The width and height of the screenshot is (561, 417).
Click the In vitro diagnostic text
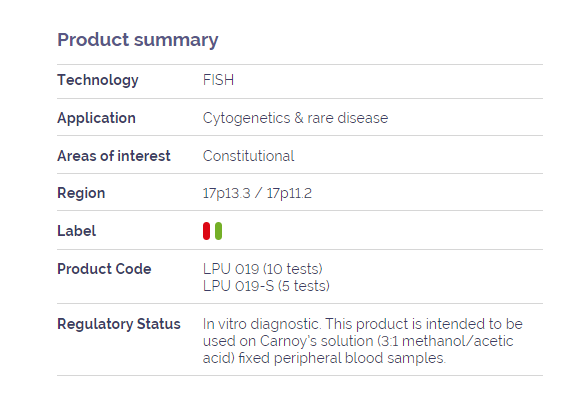point(261,324)
